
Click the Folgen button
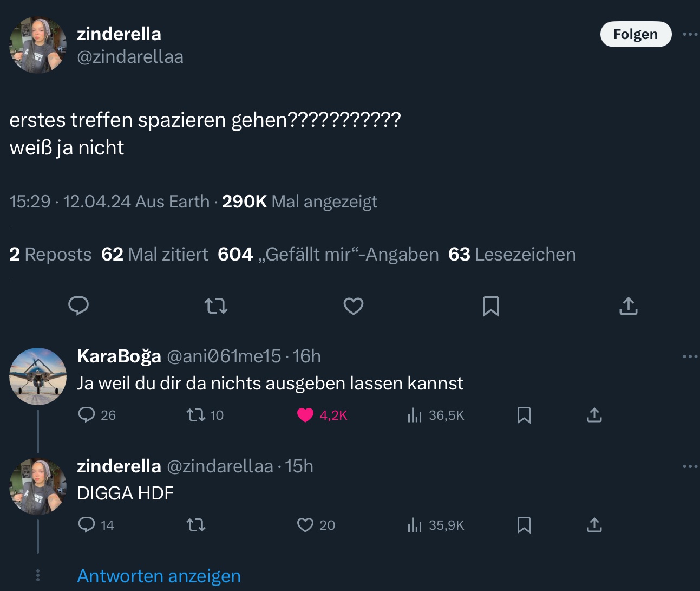tap(636, 34)
